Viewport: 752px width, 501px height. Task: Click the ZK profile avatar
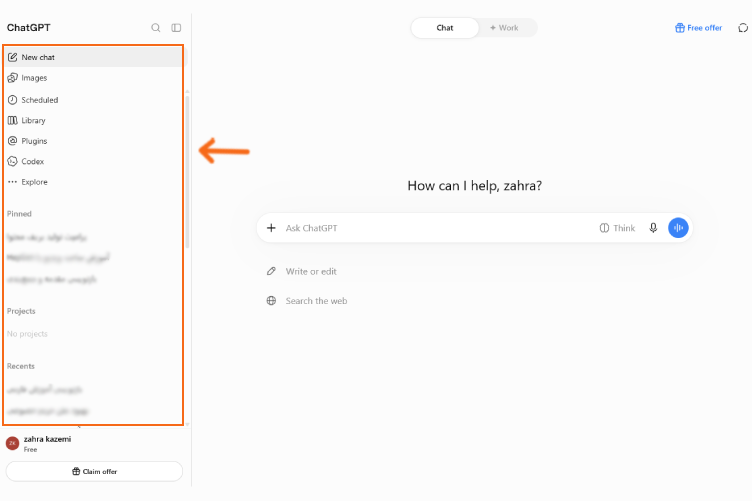pos(12,443)
